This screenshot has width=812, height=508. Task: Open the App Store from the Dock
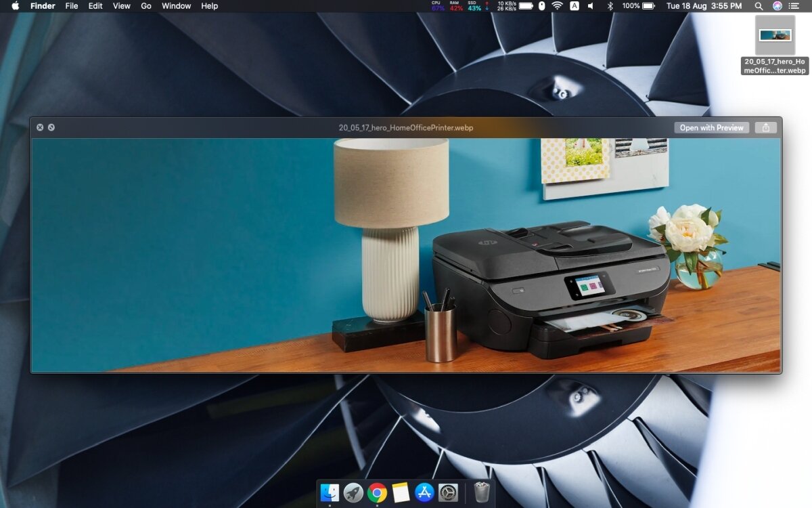424,492
